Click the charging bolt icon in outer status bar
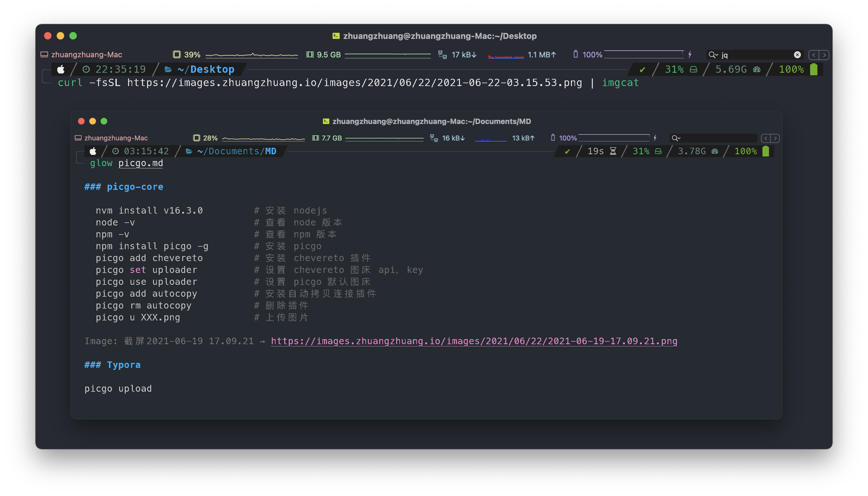 690,54
